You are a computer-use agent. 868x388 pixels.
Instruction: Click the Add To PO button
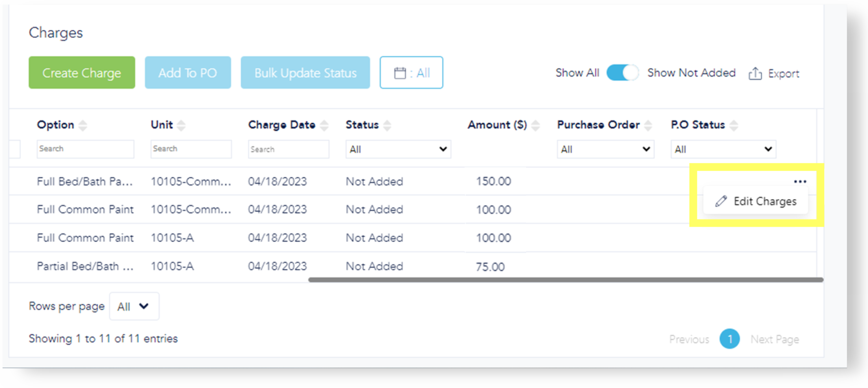[x=188, y=73]
